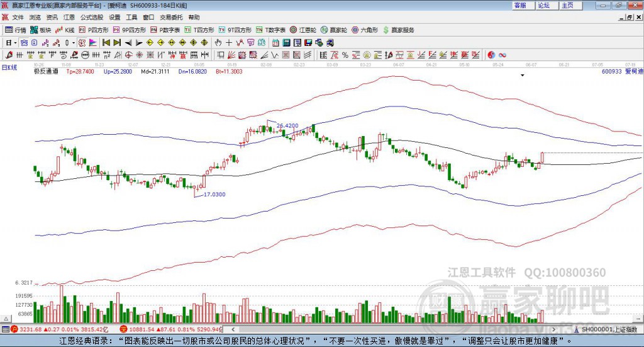Open the T数字表 tool
The width and height of the screenshot is (644, 347).
[x=270, y=30]
